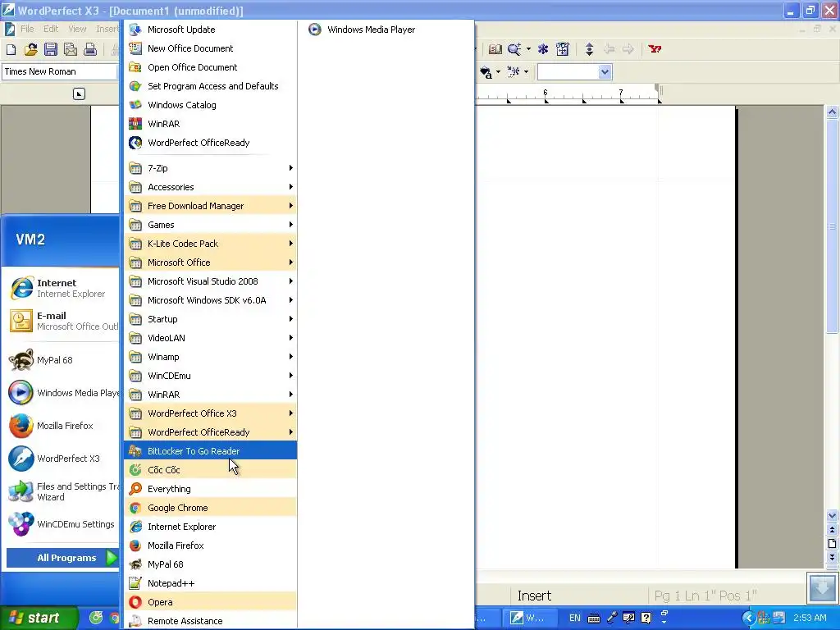Expand the Games submenu
840x630 pixels.
coord(210,225)
